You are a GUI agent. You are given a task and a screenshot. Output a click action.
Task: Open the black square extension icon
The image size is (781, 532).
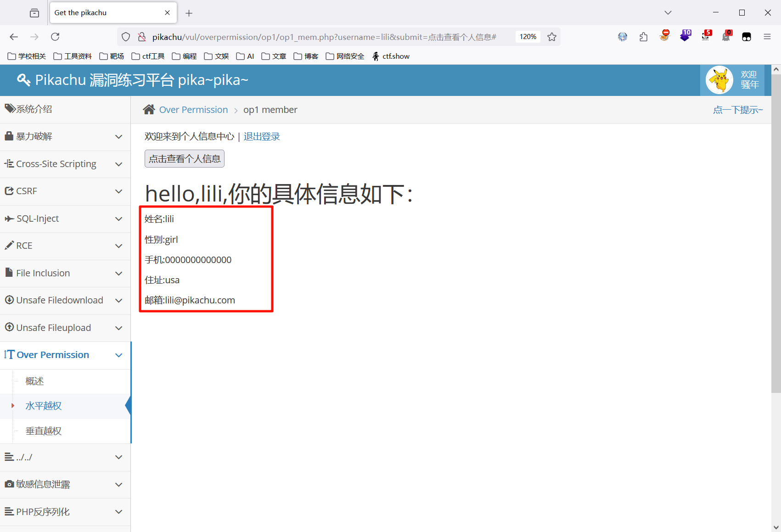[747, 37]
